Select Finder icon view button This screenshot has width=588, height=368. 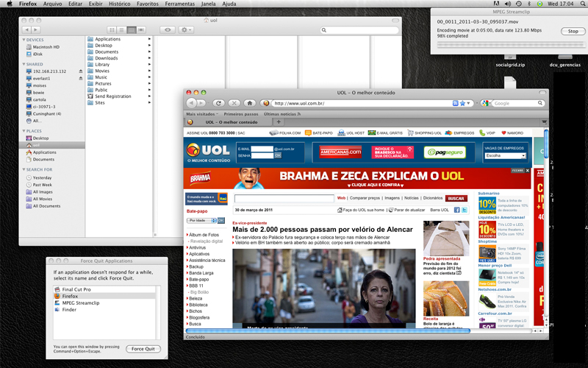click(x=112, y=29)
